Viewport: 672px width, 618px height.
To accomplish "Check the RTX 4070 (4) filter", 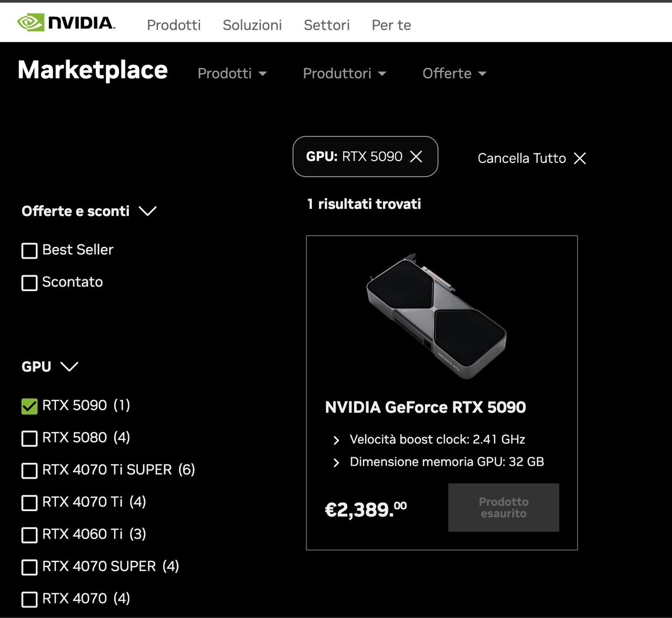I will click(29, 600).
